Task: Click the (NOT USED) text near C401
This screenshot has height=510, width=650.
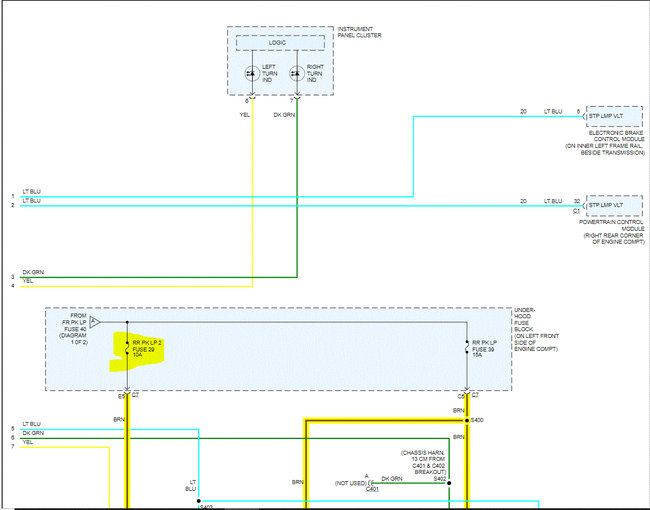Action: click(350, 483)
